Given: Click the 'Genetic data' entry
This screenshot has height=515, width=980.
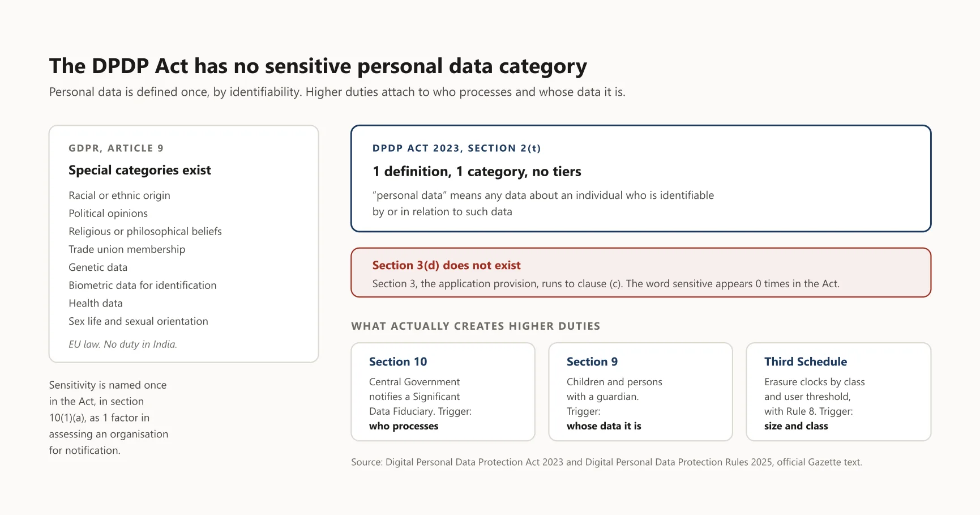Looking at the screenshot, I should 98,267.
